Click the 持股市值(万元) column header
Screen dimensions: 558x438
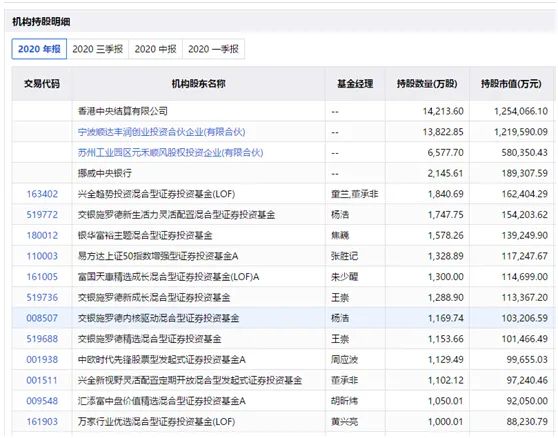[511, 84]
